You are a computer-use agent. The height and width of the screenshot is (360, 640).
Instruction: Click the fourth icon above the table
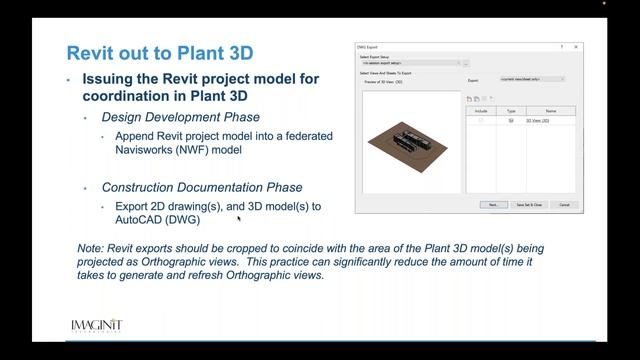pos(492,99)
